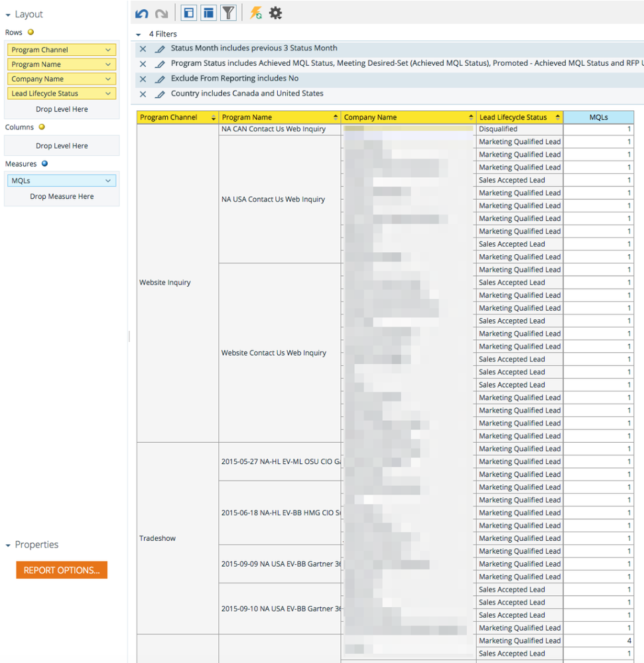Remove the Status Month filter
Viewport: 644px width, 663px height.
coord(143,49)
